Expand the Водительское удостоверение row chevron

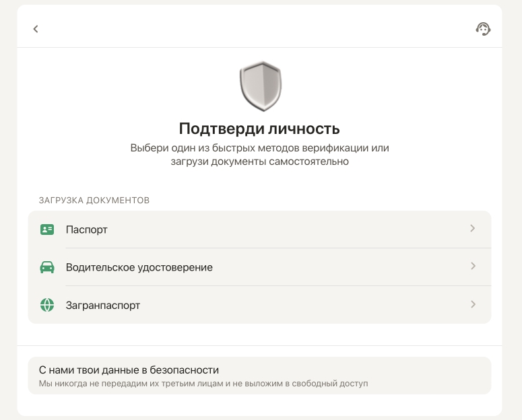(473, 267)
